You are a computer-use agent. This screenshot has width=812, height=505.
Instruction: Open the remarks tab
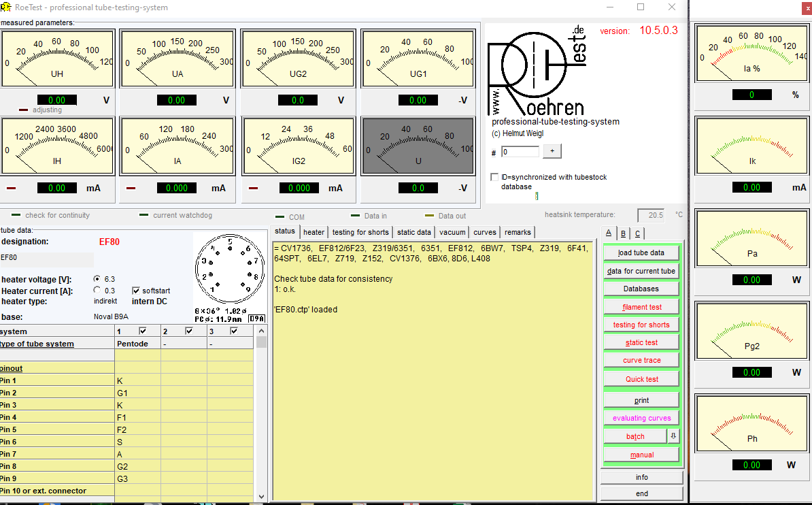518,232
